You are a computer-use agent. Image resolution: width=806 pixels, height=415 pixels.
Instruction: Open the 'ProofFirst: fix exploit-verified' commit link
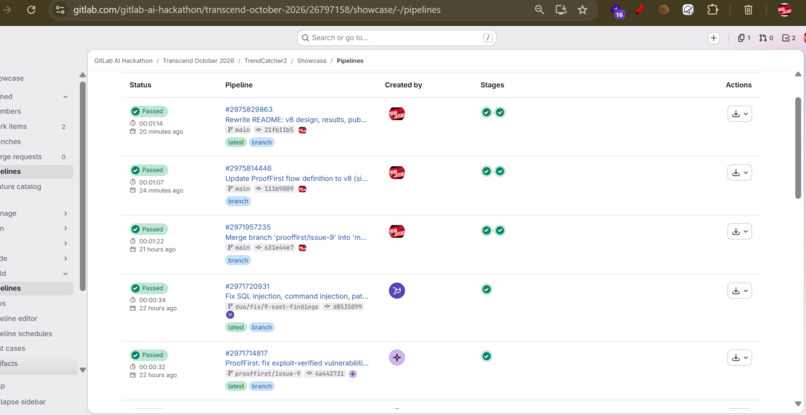[297, 363]
